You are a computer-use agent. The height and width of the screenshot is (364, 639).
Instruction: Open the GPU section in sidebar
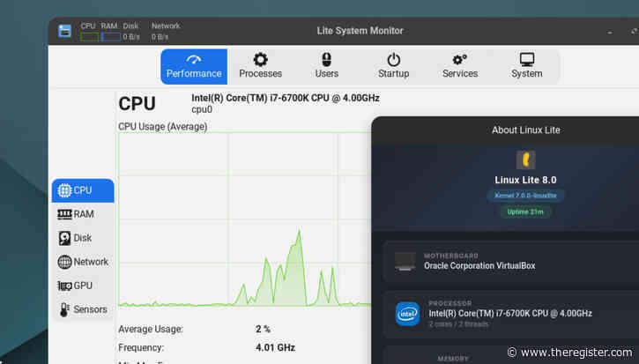click(83, 286)
